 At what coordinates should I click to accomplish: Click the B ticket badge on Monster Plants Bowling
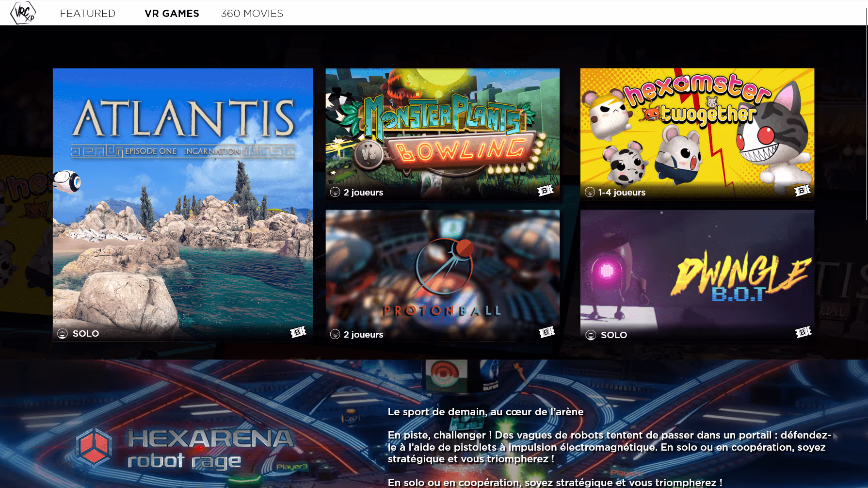546,190
